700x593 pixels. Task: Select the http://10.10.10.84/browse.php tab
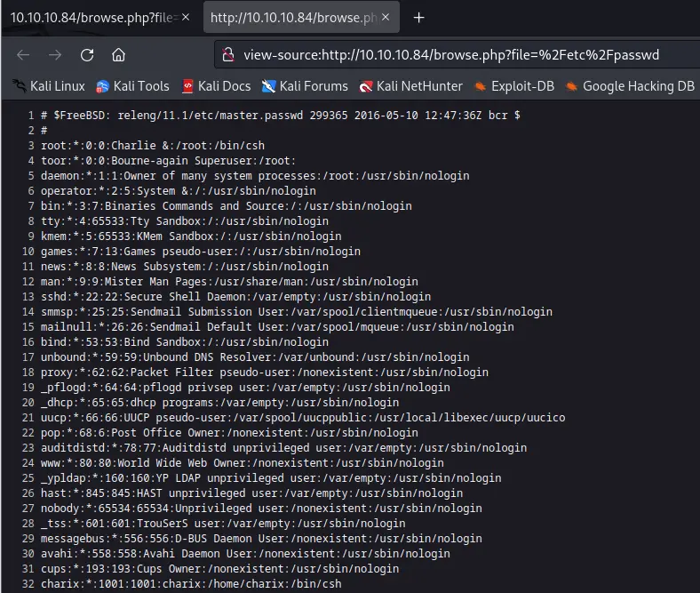pos(301,18)
